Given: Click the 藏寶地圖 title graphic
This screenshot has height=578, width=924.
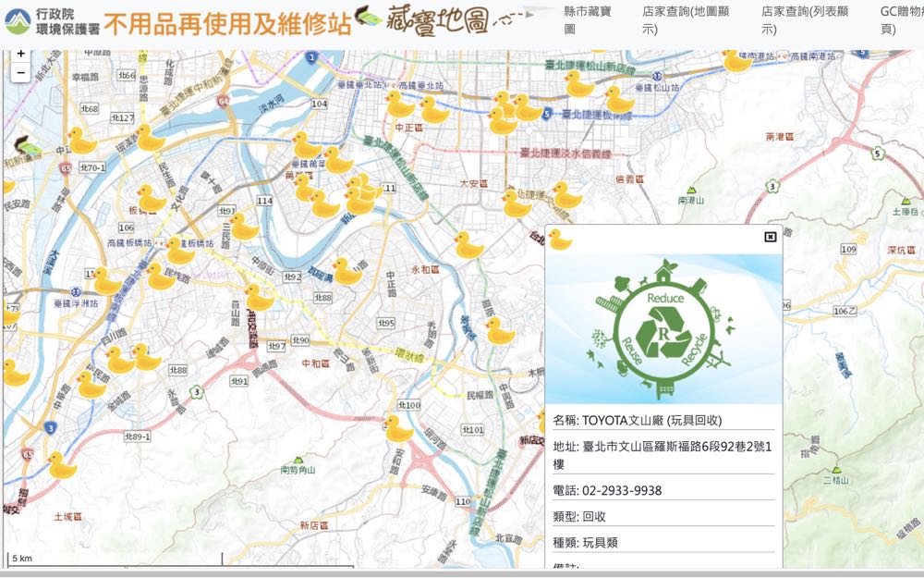Looking at the screenshot, I should click(x=437, y=21).
